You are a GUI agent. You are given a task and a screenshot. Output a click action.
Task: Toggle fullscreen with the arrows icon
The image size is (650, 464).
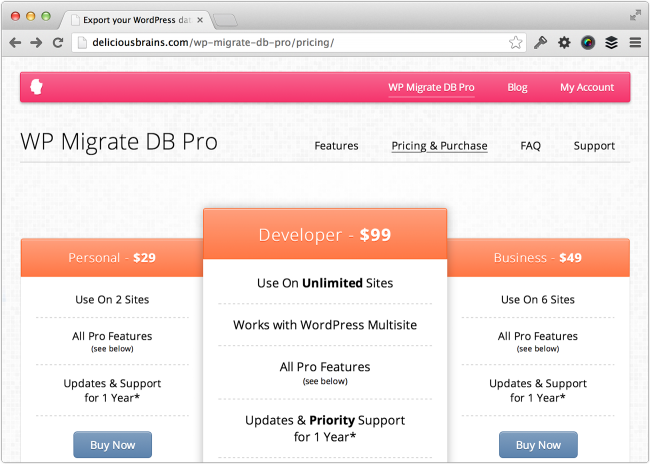tap(635, 16)
